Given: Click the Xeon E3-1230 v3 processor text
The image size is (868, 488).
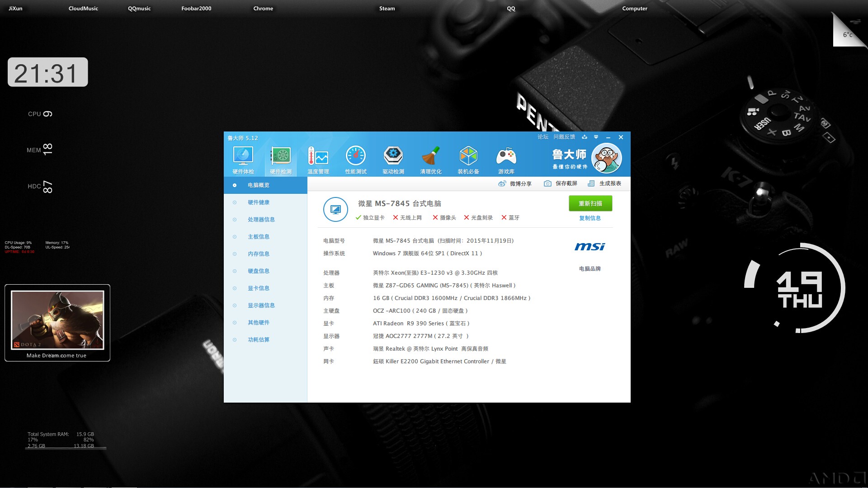Looking at the screenshot, I should pos(435,273).
